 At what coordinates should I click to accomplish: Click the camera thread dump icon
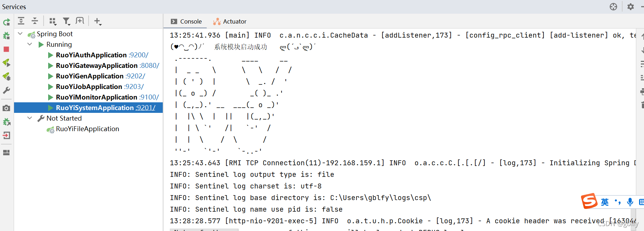coord(6,108)
